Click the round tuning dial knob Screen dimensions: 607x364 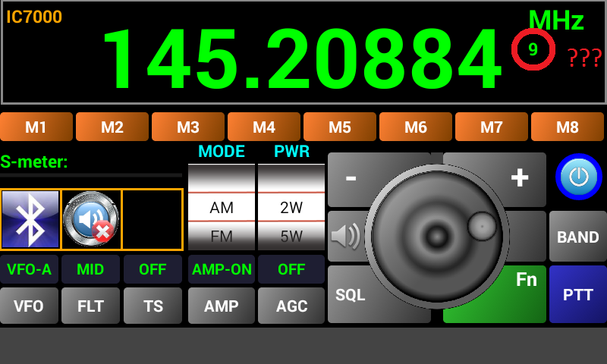436,237
